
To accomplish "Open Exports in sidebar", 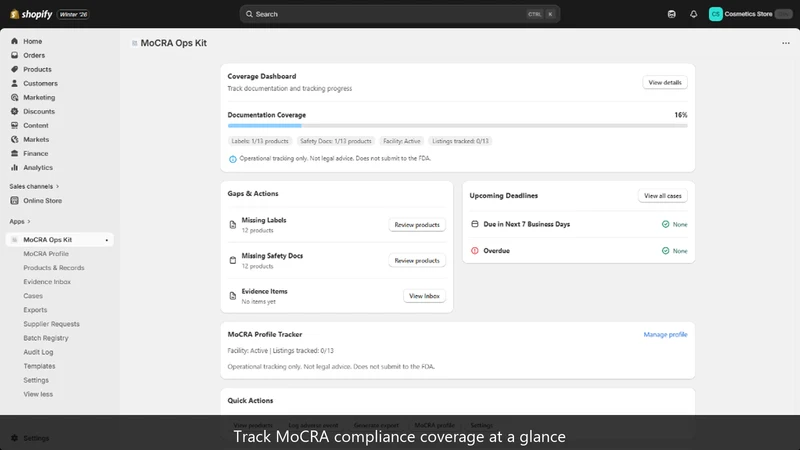I will coord(35,310).
